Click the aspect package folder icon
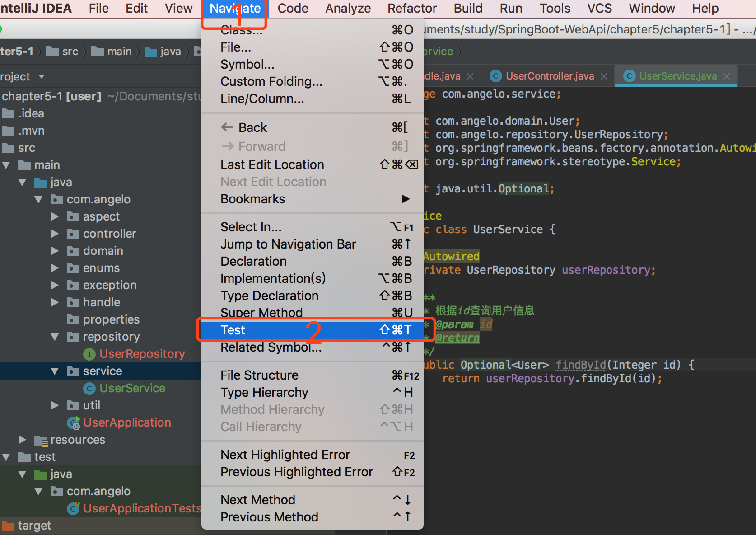The image size is (756, 535). [x=73, y=217]
